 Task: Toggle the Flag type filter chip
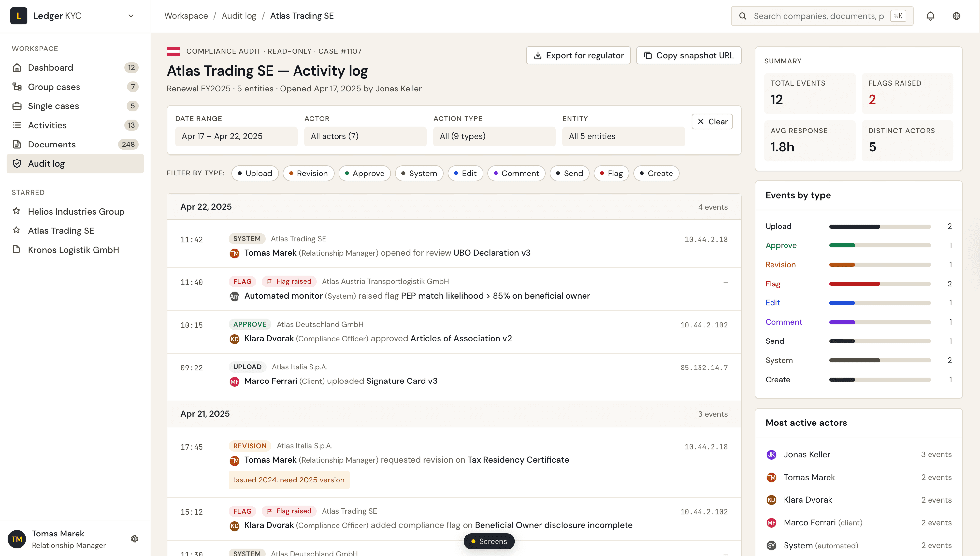coord(611,174)
